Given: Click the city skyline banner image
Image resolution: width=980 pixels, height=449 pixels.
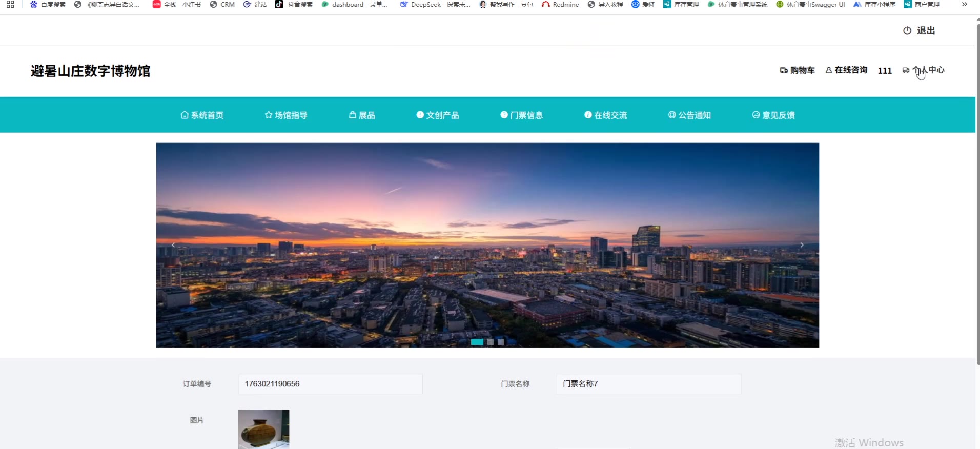Looking at the screenshot, I should (x=487, y=245).
